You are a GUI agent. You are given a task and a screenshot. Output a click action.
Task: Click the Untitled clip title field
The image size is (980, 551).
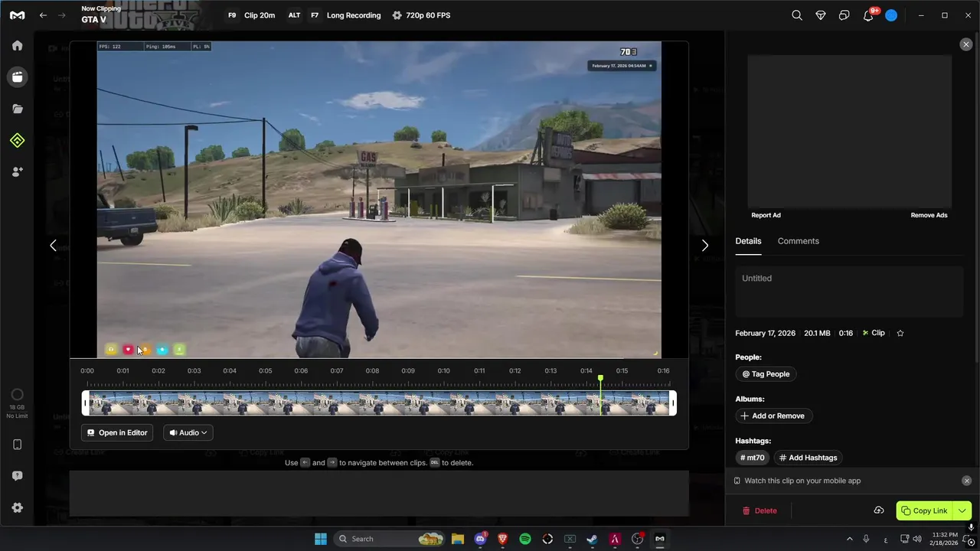849,292
